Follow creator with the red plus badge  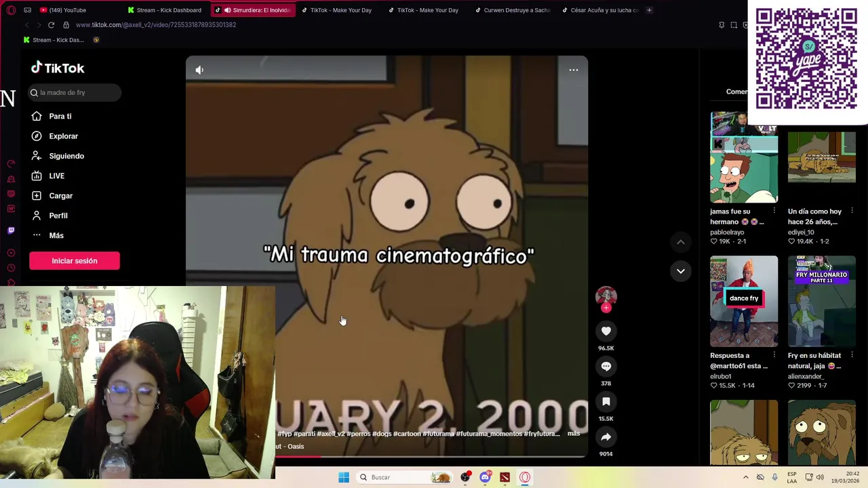coord(606,308)
